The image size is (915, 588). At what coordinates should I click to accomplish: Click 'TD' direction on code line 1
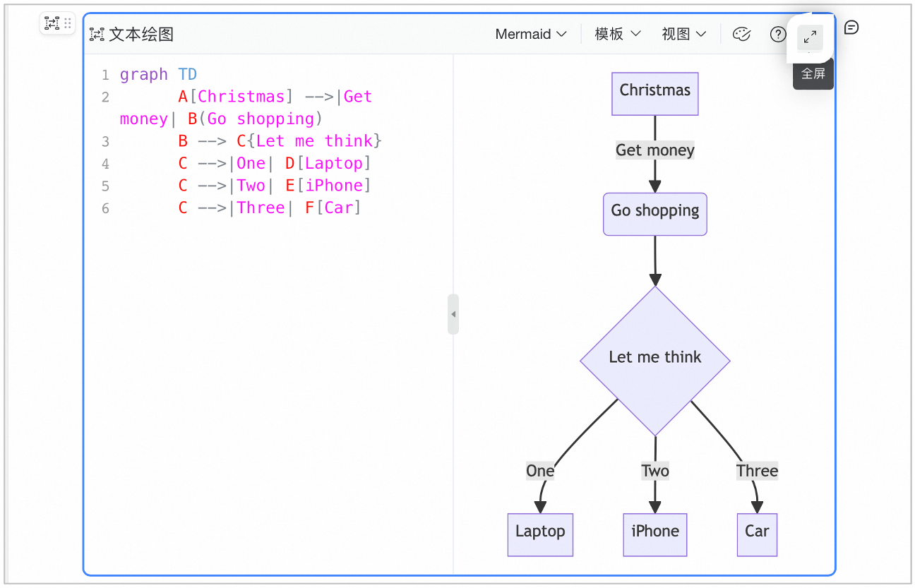point(188,75)
